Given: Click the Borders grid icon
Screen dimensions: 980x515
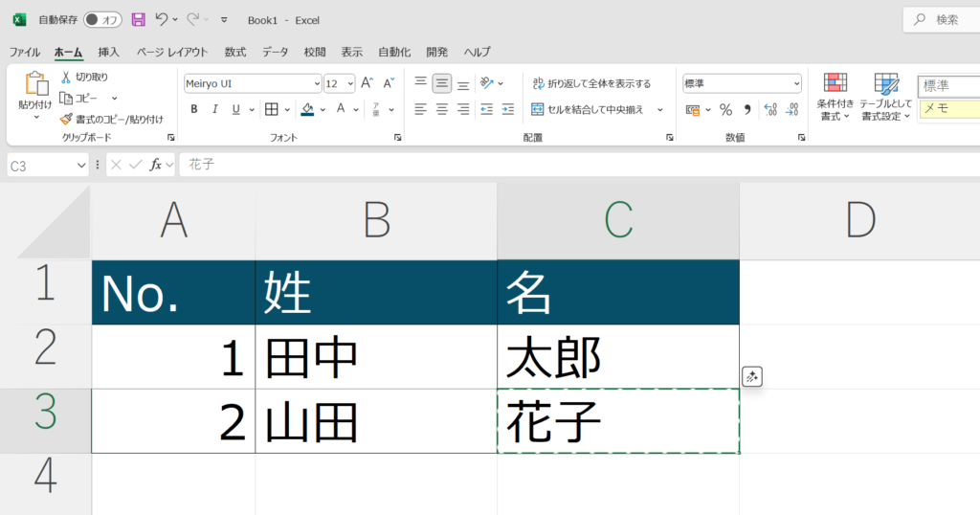Looking at the screenshot, I should (271, 109).
